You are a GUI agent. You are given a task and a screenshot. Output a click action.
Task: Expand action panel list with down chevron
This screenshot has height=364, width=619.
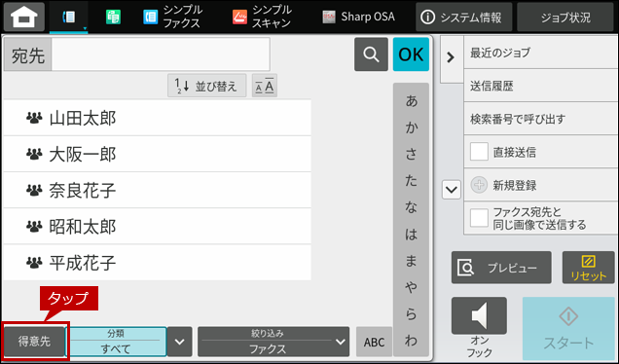point(452,190)
